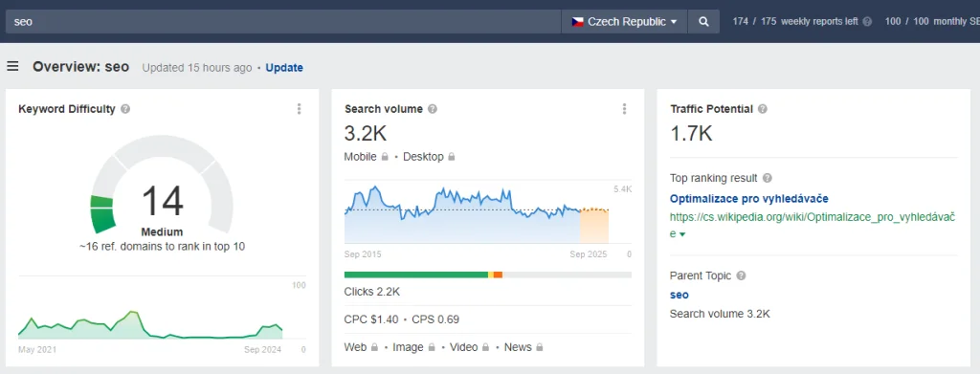Open Traffic Potential help question icon

763,109
